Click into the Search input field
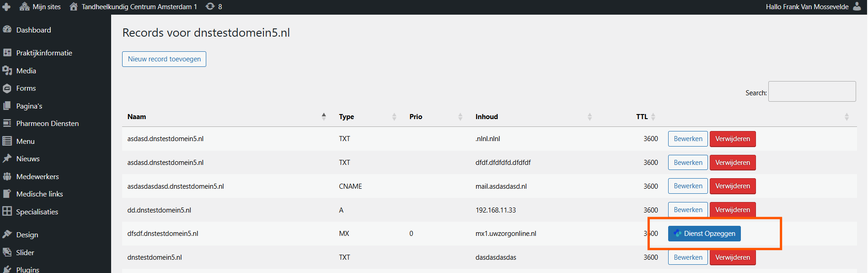The height and width of the screenshot is (273, 868). tap(812, 92)
